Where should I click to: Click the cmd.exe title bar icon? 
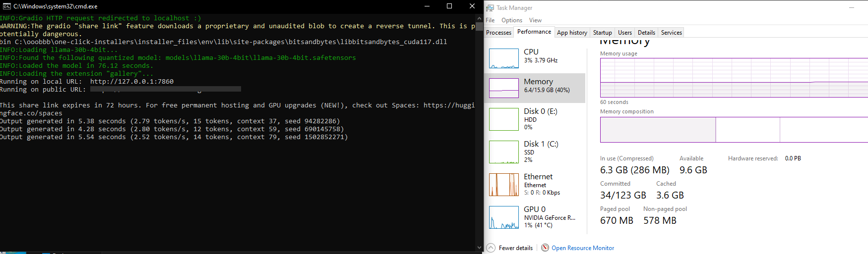click(x=7, y=6)
